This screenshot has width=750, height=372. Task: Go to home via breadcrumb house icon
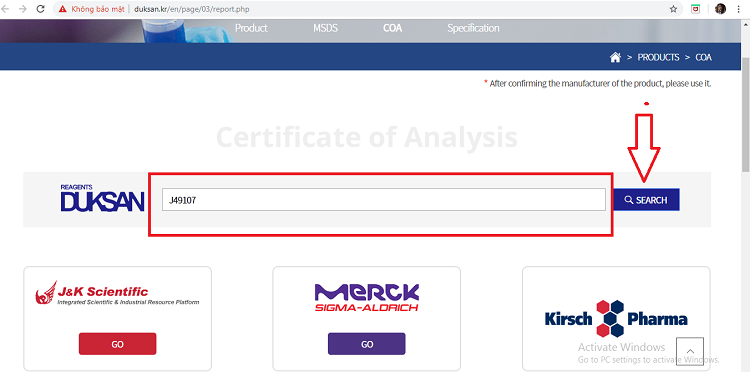click(x=615, y=57)
